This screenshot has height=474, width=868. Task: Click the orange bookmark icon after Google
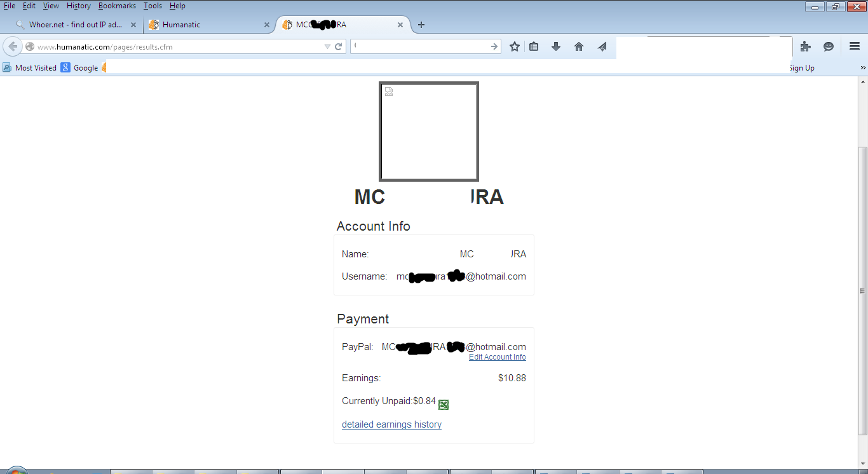coord(104,67)
